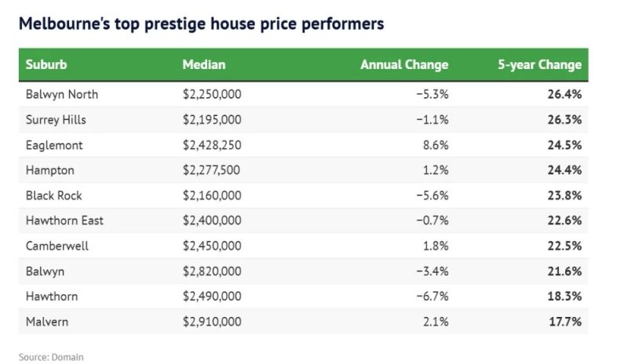Click Eaglemont's median price $2,428,250
628x364 pixels.
212,145
